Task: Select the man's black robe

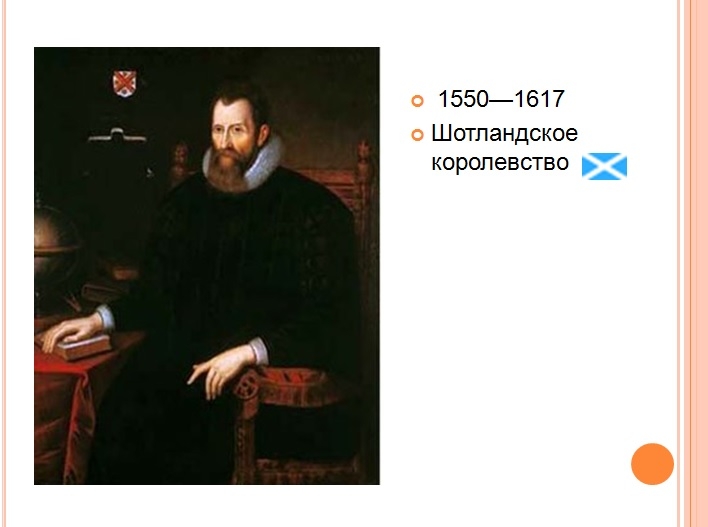Action: (235, 316)
